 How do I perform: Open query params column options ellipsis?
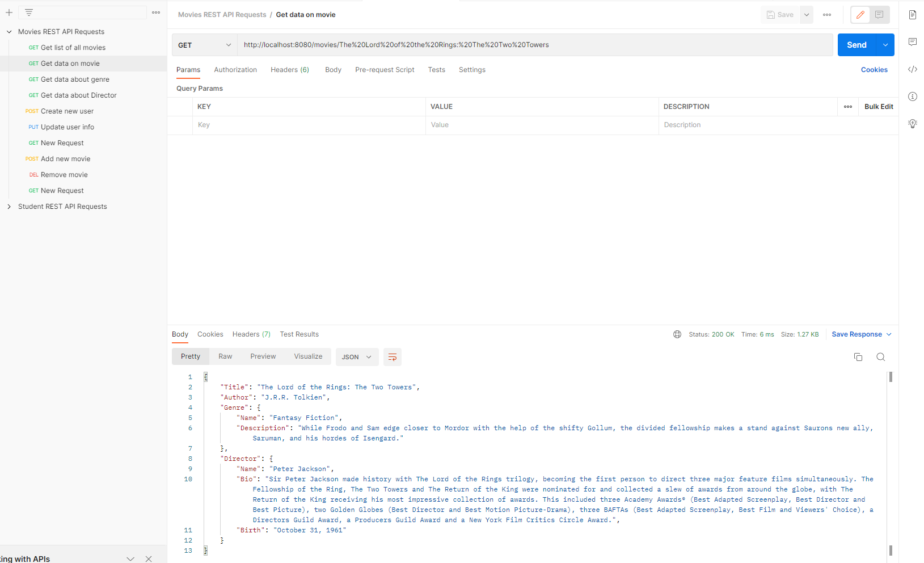pyautogui.click(x=848, y=107)
